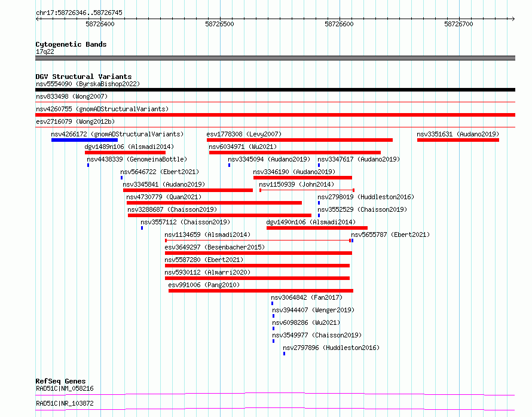The width and height of the screenshot is (532, 417).
Task: Open nsv2798019 (Huddleston2016) label
Action: pos(366,197)
